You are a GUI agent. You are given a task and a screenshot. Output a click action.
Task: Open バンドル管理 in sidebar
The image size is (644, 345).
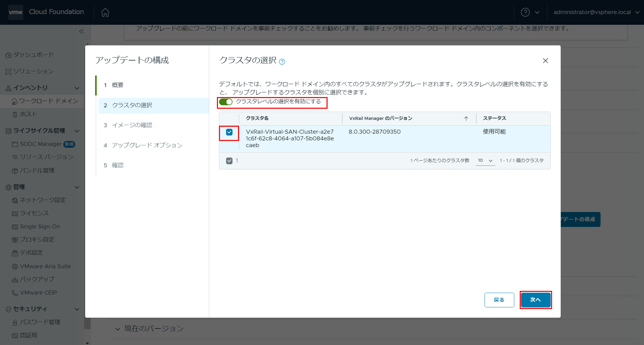pos(37,171)
